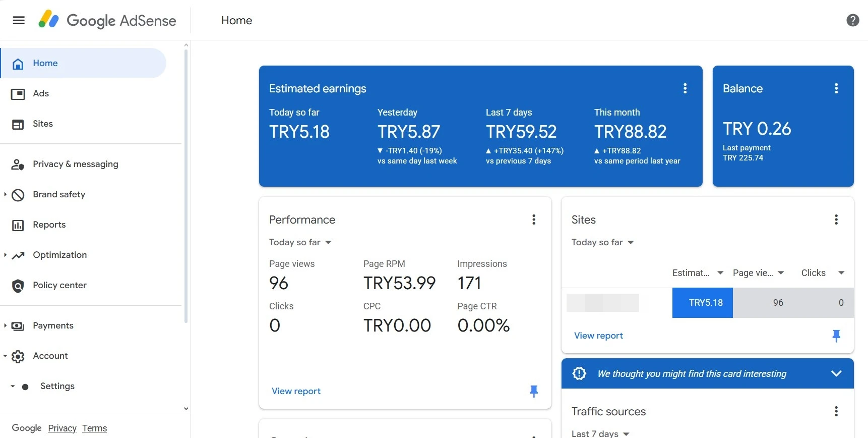Viewport: 868px width, 438px height.
Task: Click the sidebar scrollbar down arrow
Action: [186, 409]
